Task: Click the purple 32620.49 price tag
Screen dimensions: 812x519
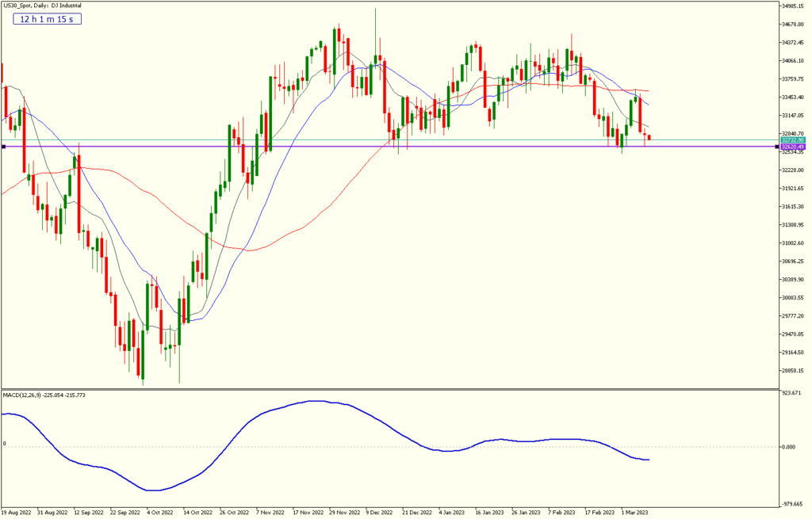Action: click(x=792, y=147)
